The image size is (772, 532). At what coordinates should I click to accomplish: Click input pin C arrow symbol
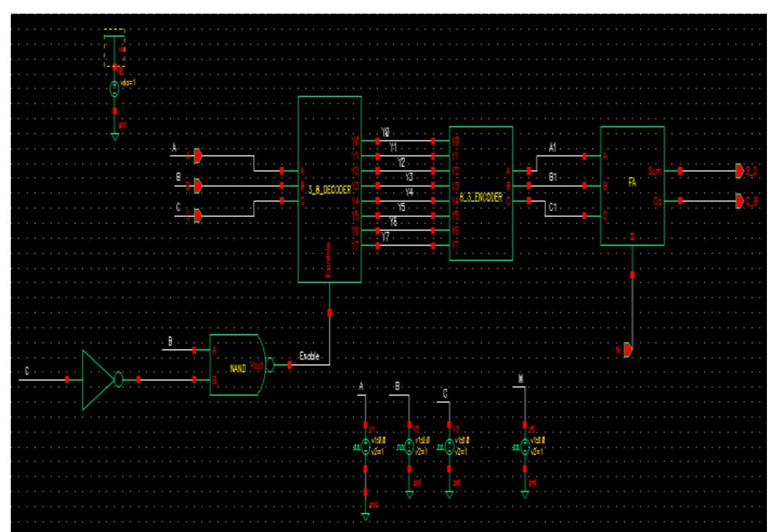pyautogui.click(x=198, y=216)
